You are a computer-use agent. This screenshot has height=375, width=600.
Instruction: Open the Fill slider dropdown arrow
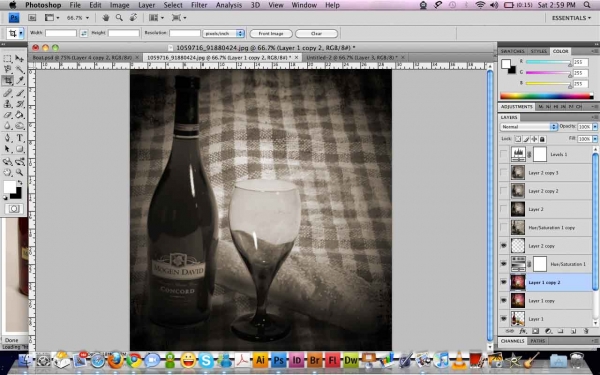[x=595, y=139]
